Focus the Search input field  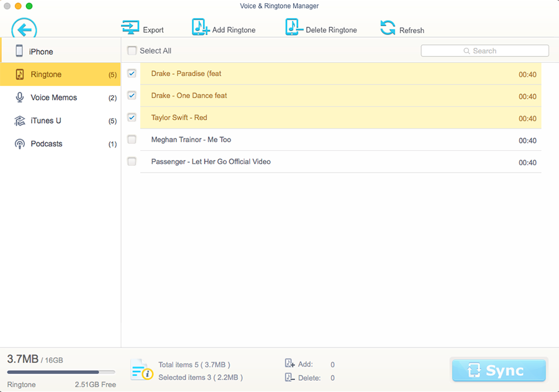click(x=484, y=51)
